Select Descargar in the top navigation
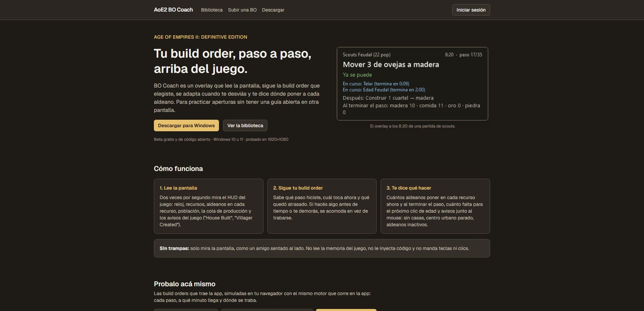 click(273, 10)
